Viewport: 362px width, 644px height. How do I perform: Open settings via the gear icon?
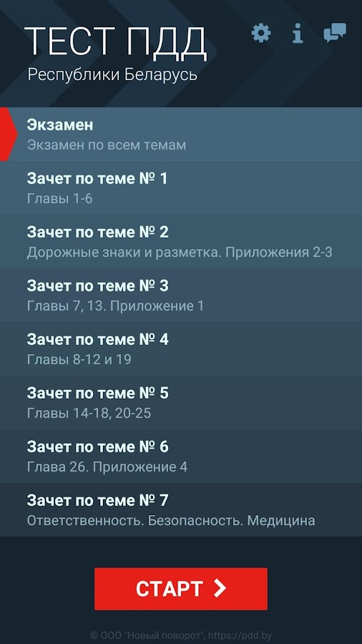pyautogui.click(x=261, y=33)
